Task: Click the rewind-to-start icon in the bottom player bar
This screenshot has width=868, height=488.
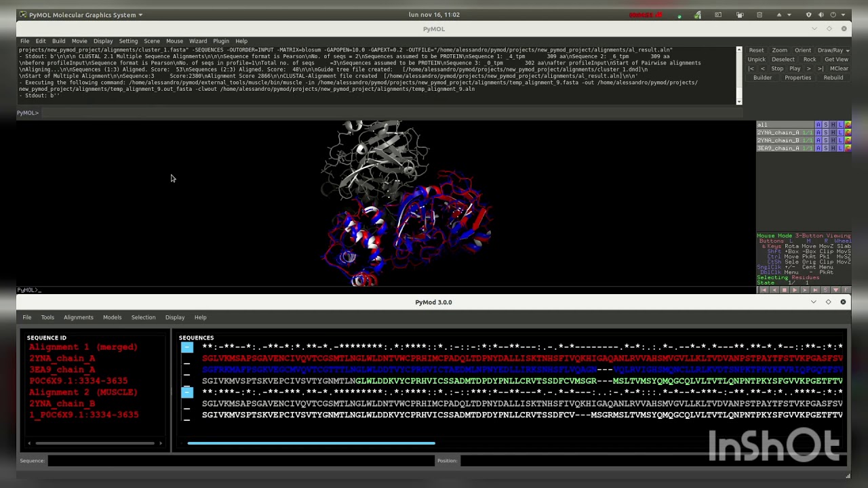Action: (x=764, y=290)
